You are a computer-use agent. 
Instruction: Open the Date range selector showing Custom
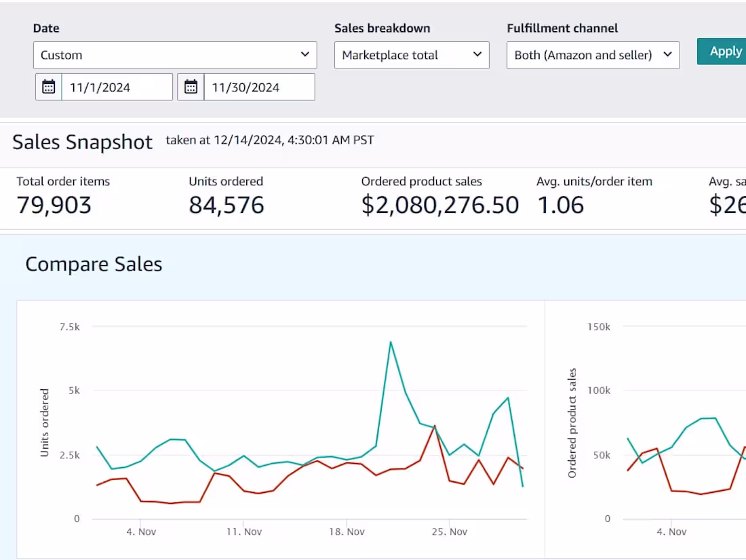tap(175, 55)
